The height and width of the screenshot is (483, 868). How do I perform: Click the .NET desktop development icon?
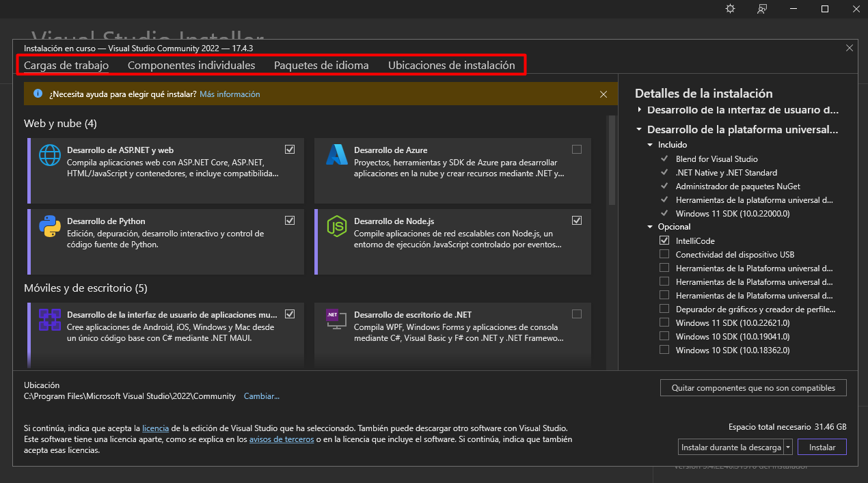point(335,318)
